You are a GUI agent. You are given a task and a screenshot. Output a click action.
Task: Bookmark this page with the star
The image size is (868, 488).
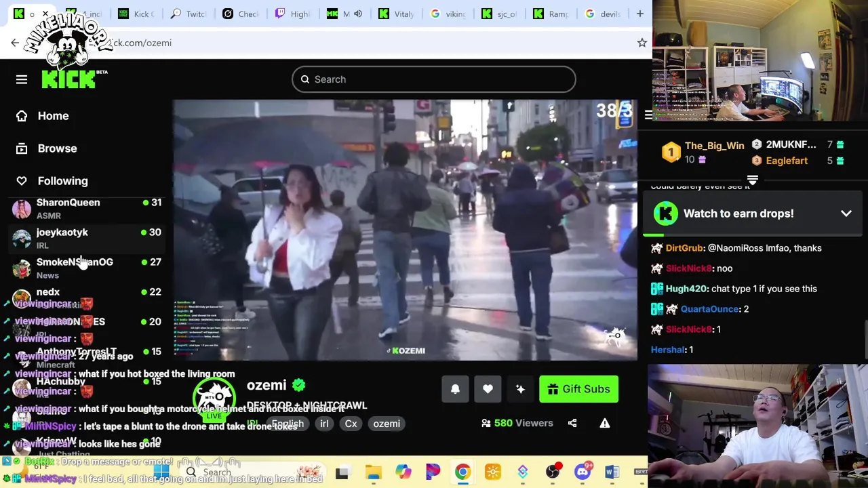click(x=642, y=43)
